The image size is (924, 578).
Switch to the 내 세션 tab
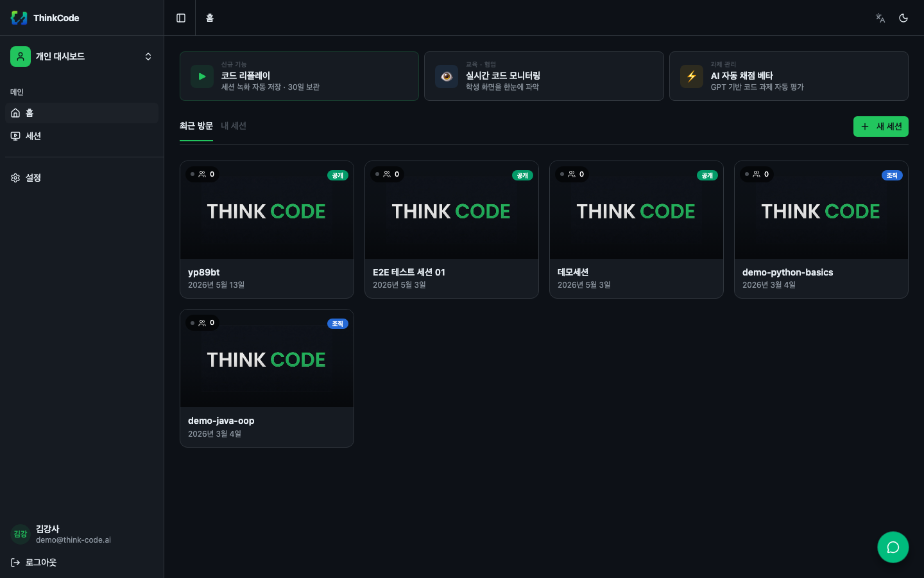click(234, 126)
